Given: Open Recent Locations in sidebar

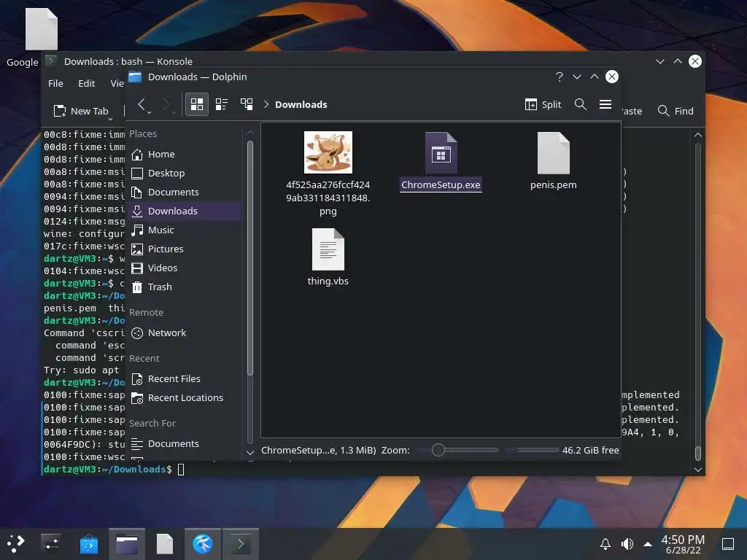Looking at the screenshot, I should 184,397.
